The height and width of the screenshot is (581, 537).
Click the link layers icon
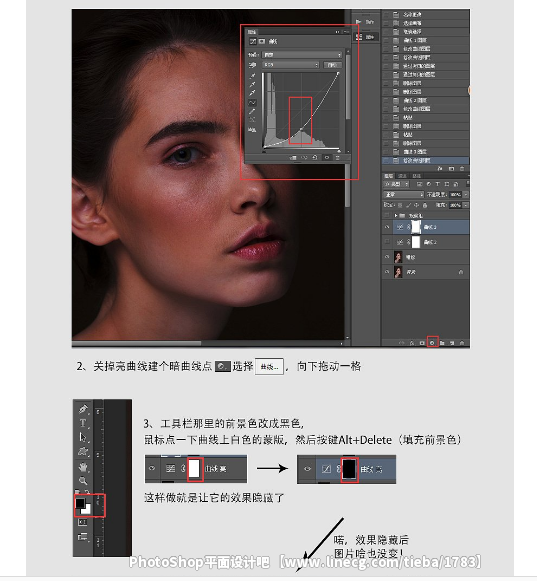(x=402, y=343)
